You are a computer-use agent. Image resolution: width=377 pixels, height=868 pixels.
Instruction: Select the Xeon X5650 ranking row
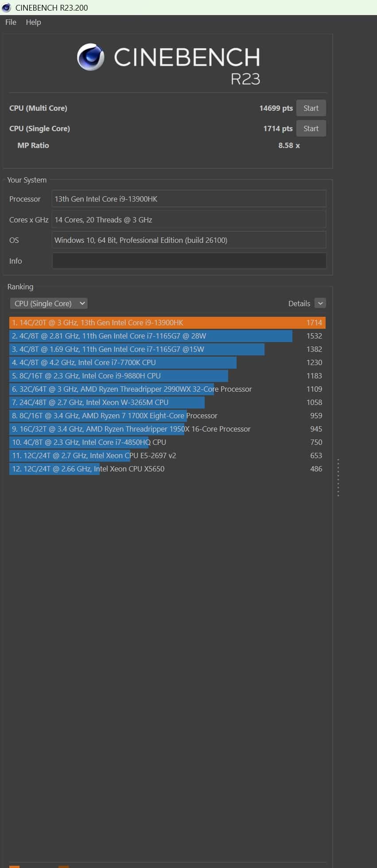pyautogui.click(x=167, y=469)
